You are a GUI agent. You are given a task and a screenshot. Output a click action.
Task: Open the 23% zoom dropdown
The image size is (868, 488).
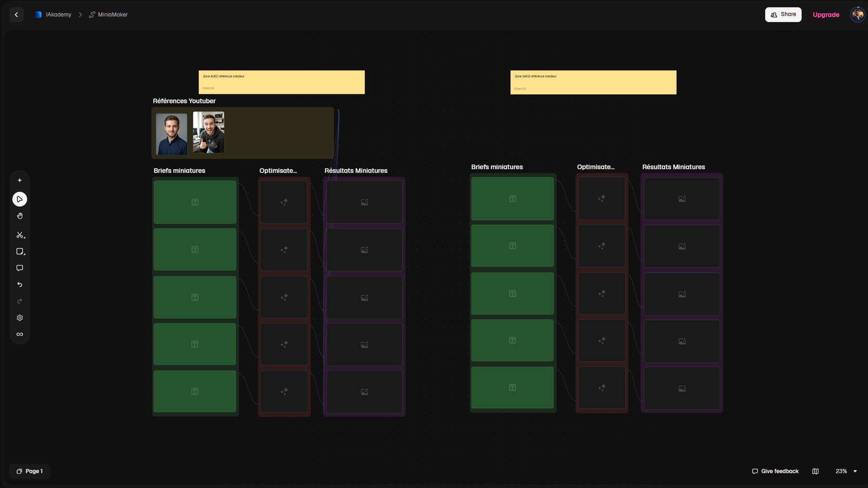point(846,471)
